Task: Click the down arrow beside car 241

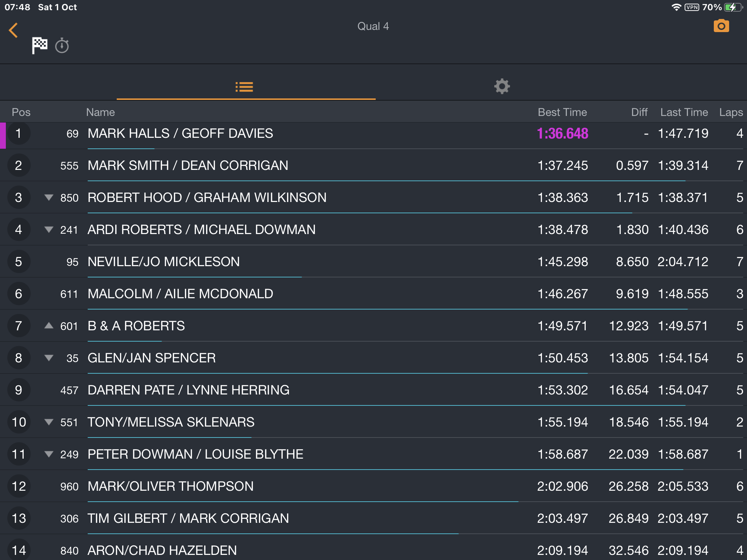Action: pos(49,230)
